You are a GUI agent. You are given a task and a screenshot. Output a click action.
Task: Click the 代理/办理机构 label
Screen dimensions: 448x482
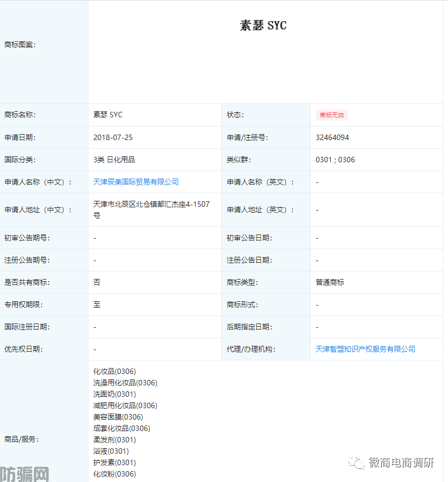coord(251,349)
